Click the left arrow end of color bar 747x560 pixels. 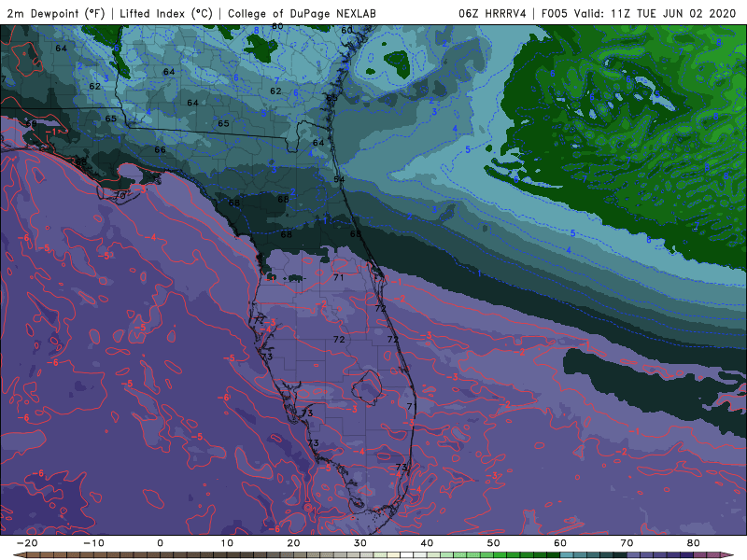tap(20, 554)
